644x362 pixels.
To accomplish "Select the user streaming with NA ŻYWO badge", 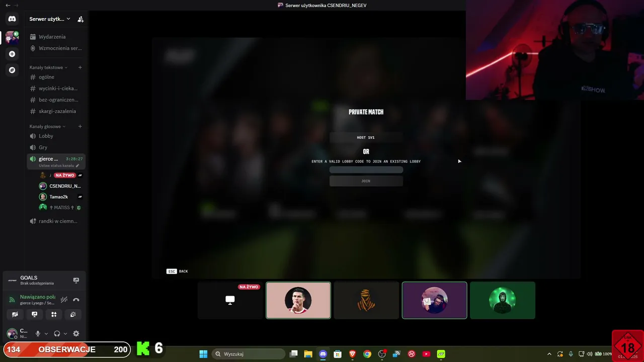I will click(60, 175).
